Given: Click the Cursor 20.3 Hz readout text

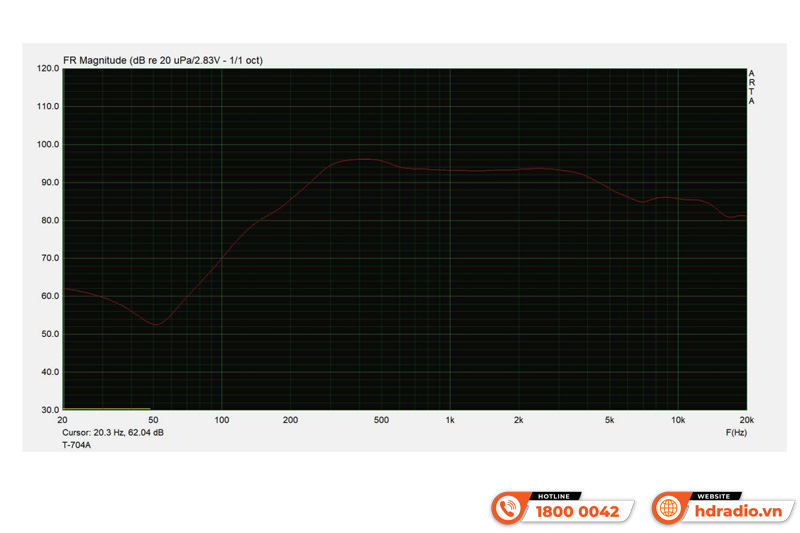Looking at the screenshot, I should coord(113,433).
